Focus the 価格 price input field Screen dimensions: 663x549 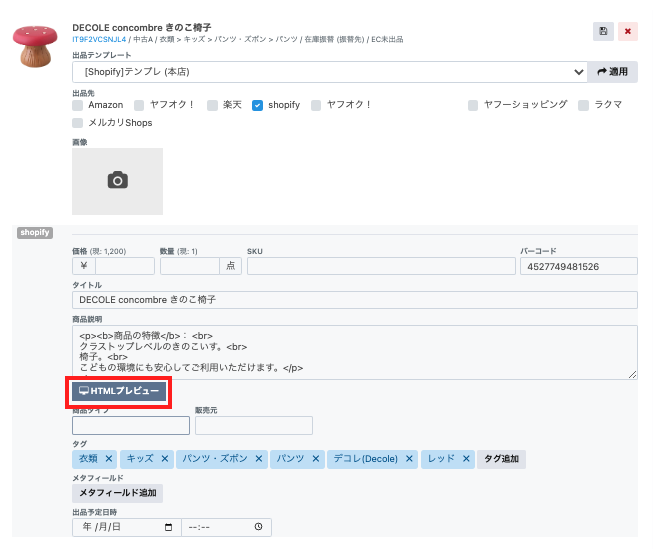[125, 266]
